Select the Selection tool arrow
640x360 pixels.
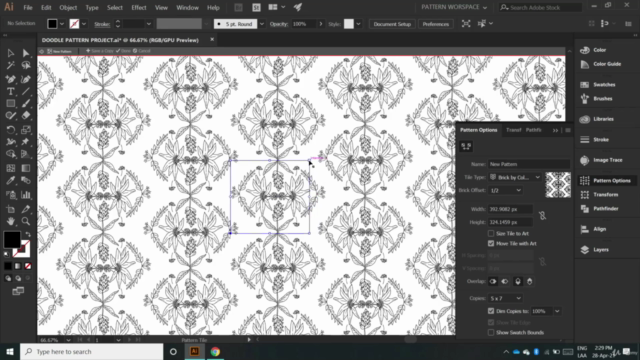[x=11, y=53]
